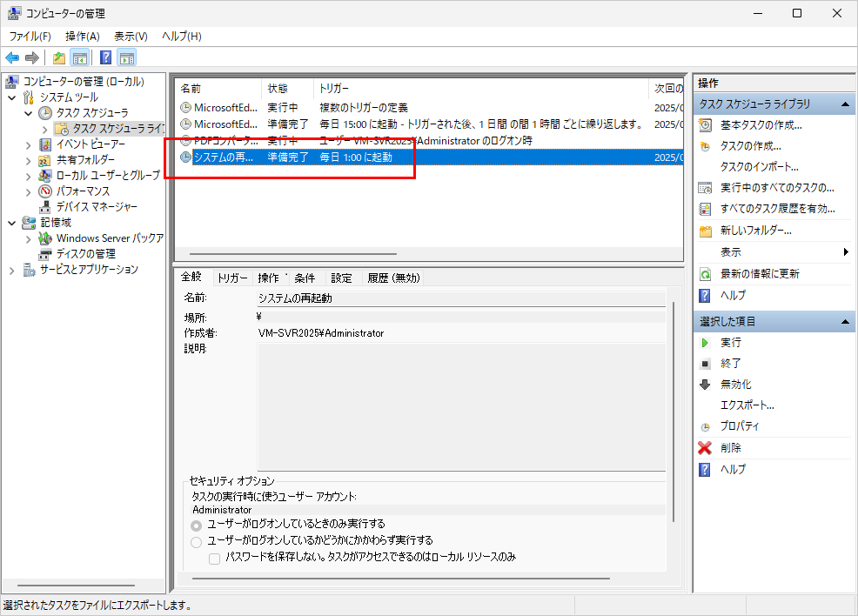Select ユーザーがログオンしているときのみ実行する radio button
The height and width of the screenshot is (616, 858).
coord(197,526)
